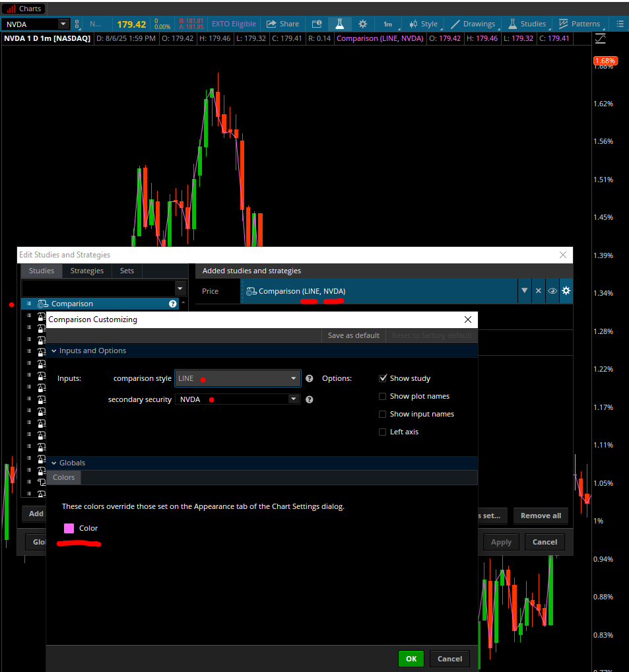
Task: Click the scroll-up arrow of the studies list
Action: (x=183, y=302)
